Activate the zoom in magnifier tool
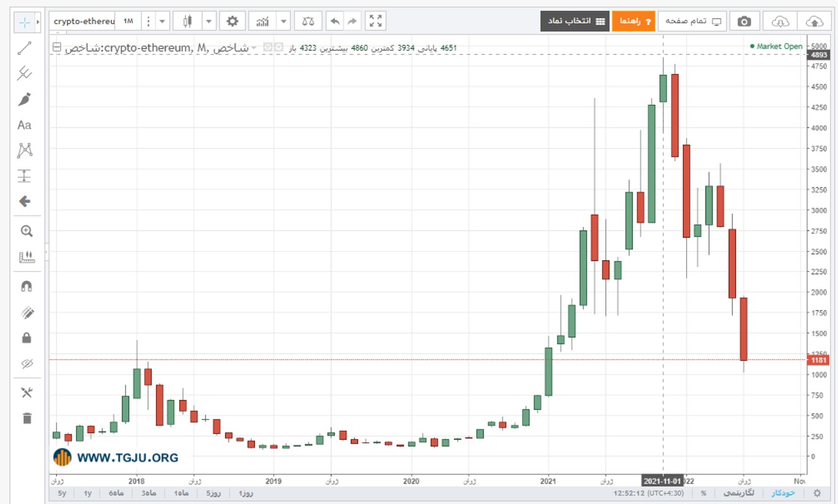The height and width of the screenshot is (504, 838). [x=26, y=231]
